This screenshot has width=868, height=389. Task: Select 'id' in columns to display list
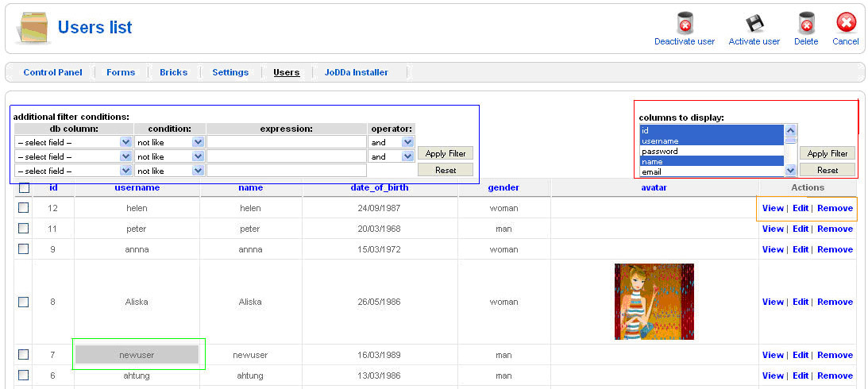click(712, 130)
